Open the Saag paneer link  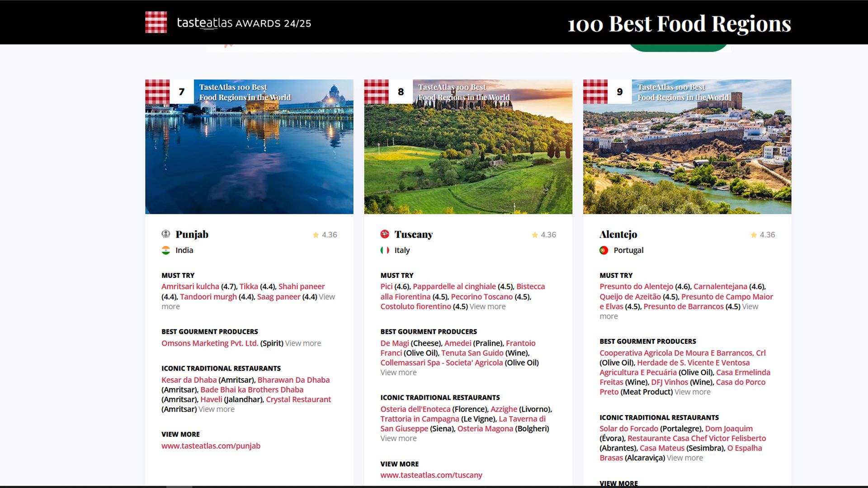point(279,297)
